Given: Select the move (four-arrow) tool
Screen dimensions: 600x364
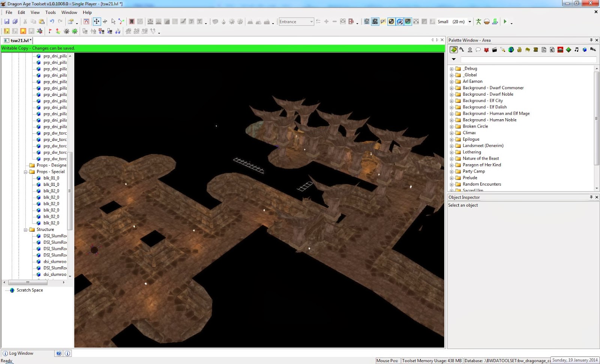Looking at the screenshot, I should [96, 22].
